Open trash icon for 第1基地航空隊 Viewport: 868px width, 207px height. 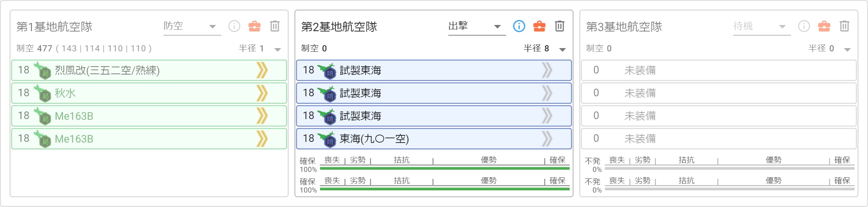[x=275, y=26]
